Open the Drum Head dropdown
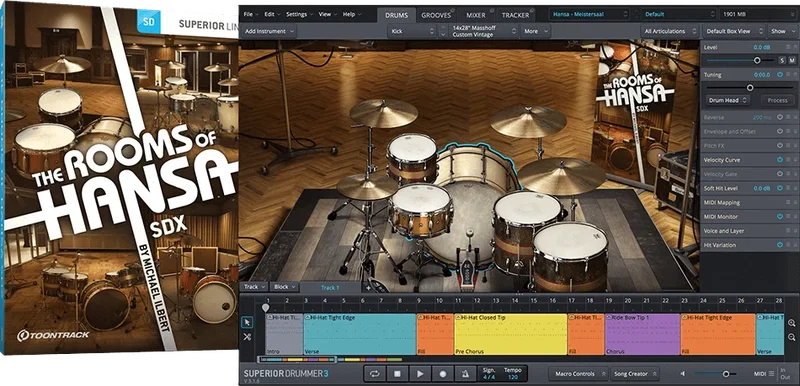 click(x=727, y=100)
